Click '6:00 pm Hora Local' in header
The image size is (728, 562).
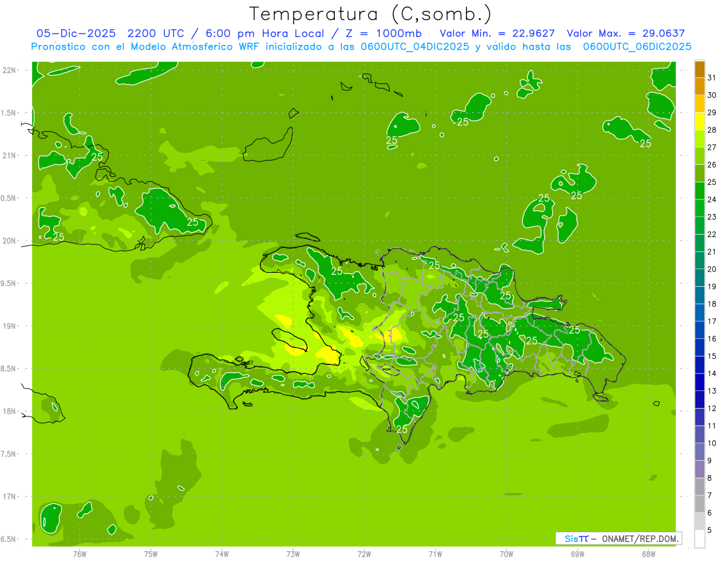tap(263, 33)
